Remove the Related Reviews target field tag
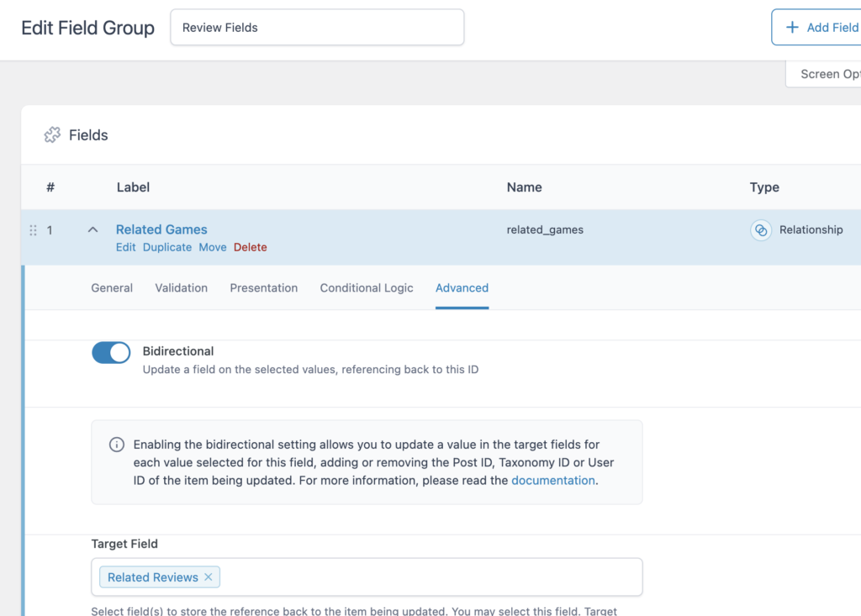861x616 pixels. click(x=209, y=577)
